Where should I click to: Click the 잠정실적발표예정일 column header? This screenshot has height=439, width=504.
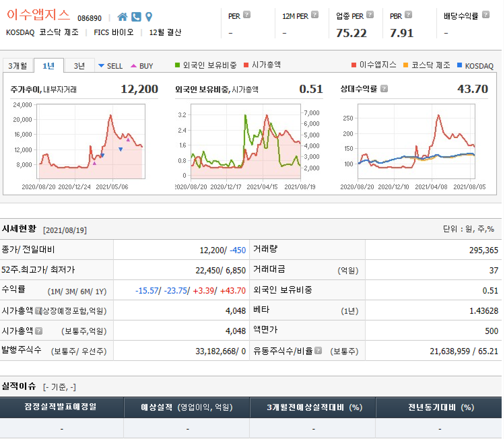[x=62, y=407]
